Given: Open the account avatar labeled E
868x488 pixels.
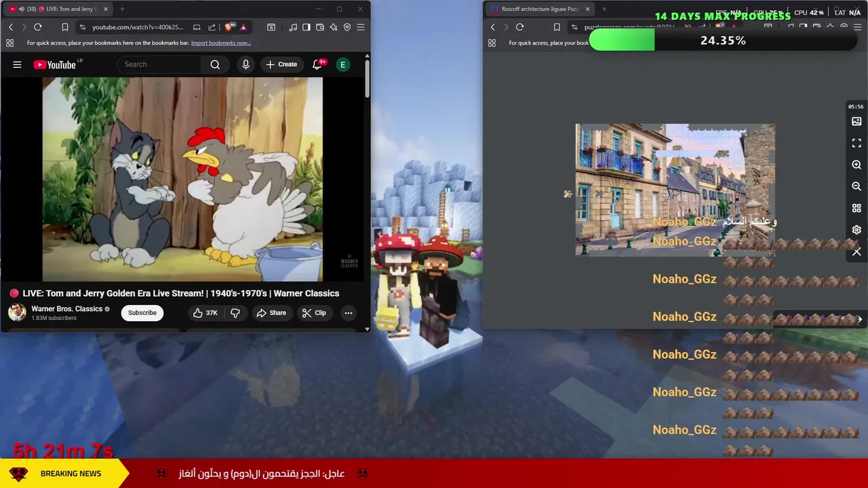Looking at the screenshot, I should coord(342,64).
